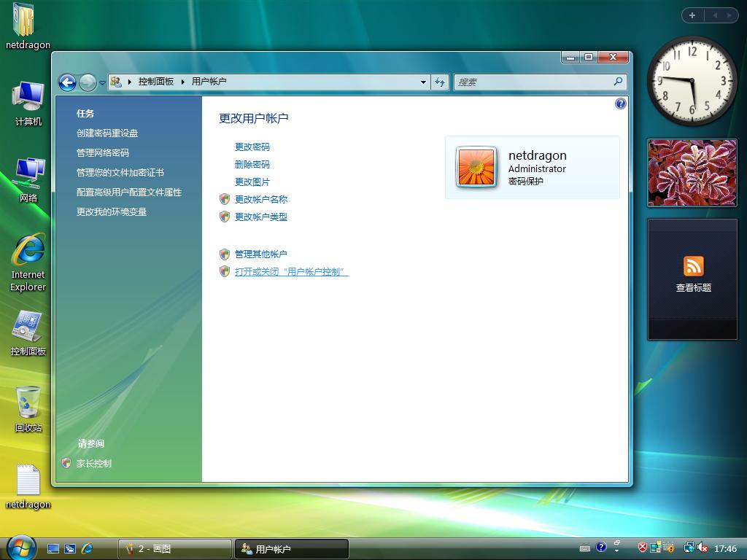This screenshot has width=747, height=560.
Task: Launch Internet Explorer from the desktop
Action: [x=28, y=262]
